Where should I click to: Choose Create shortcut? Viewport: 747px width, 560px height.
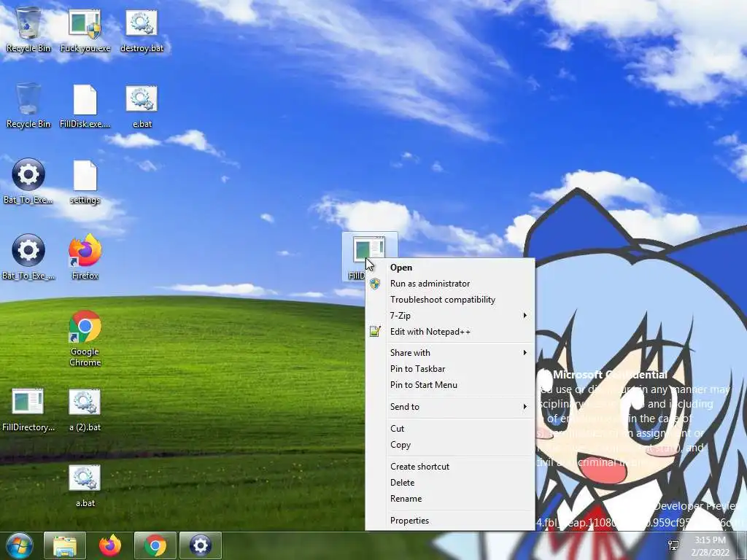click(x=450, y=467)
